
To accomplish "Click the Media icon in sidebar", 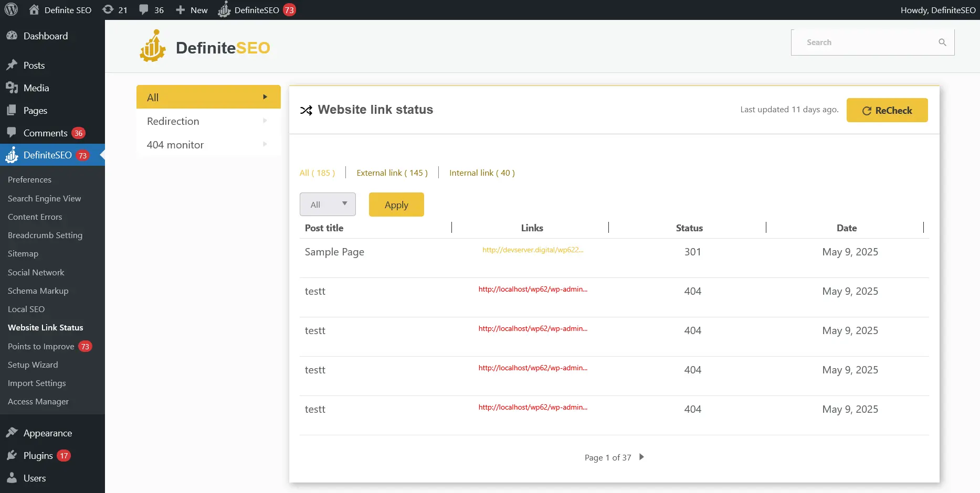I will [x=12, y=88].
